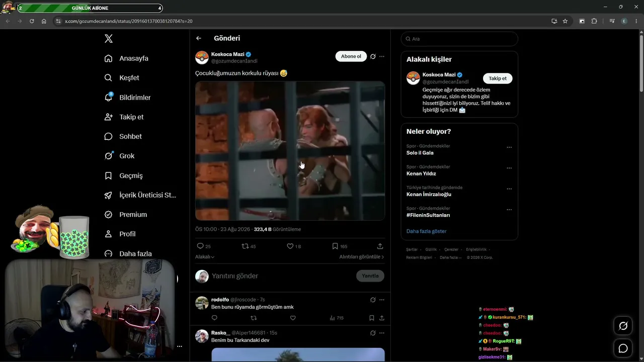Click Daha fazla göster link
Viewport: 644px width, 362px height.
(426, 231)
